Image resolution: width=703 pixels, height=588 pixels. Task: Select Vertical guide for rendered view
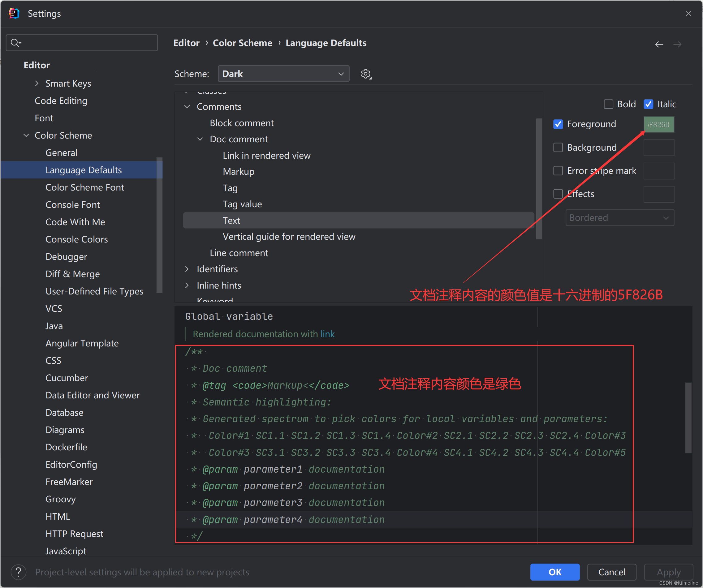pyautogui.click(x=289, y=237)
